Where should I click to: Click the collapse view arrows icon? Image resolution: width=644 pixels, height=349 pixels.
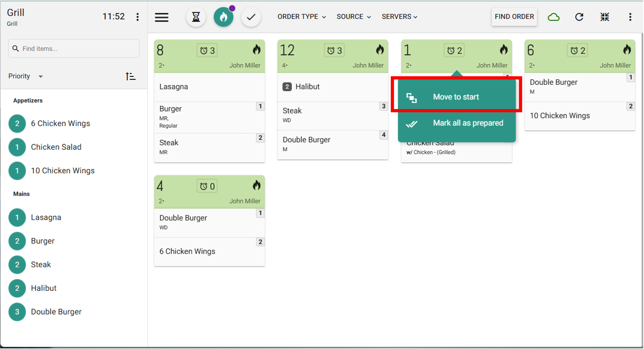[605, 17]
